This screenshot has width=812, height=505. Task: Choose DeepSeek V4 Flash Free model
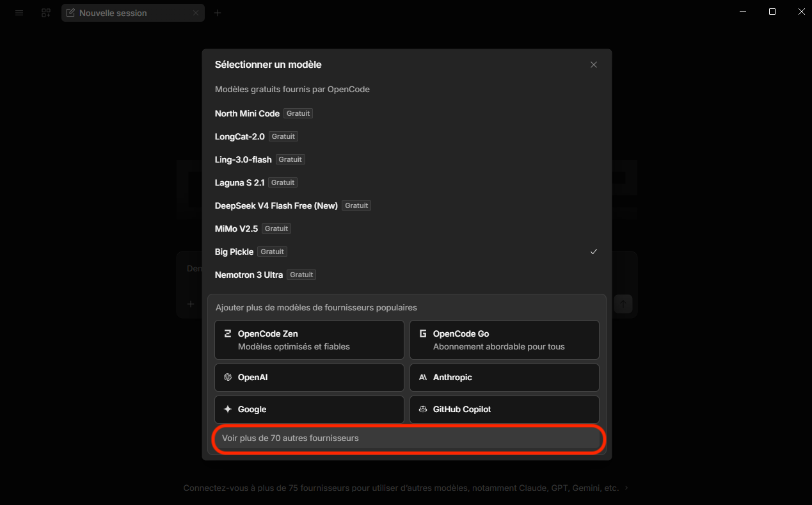point(407,205)
